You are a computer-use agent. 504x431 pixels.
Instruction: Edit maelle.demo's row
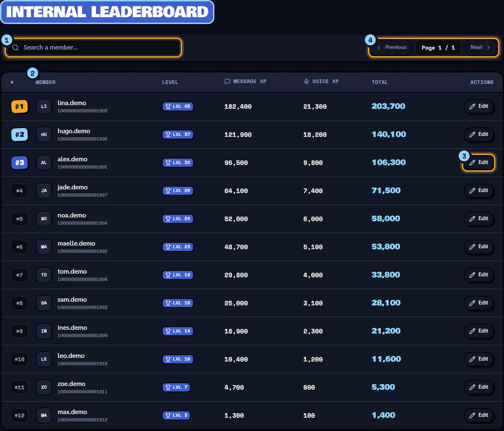[479, 247]
